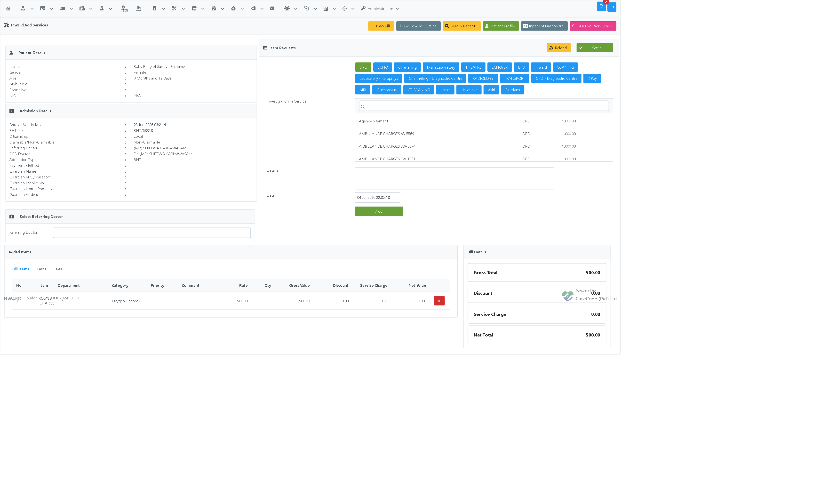Image resolution: width=821 pixels, height=504 pixels.
Task: Click the Search Patients button
Action: (x=462, y=26)
